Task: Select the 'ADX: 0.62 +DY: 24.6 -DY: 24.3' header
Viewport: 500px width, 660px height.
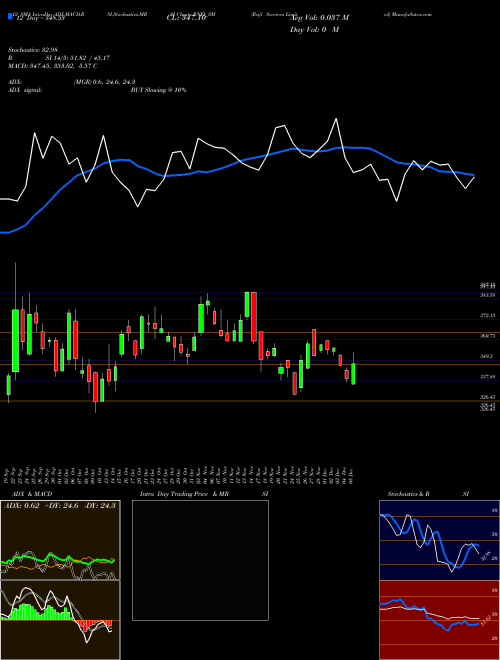Action: click(x=60, y=506)
